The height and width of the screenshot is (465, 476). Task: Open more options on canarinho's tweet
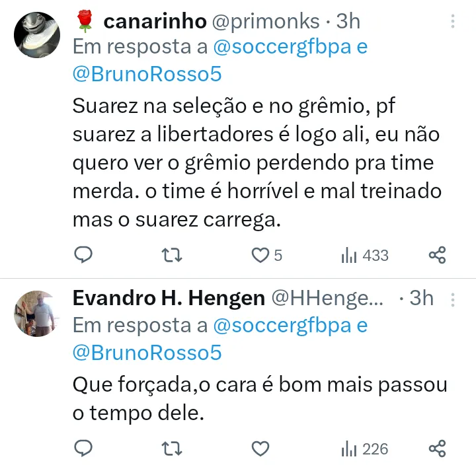(453, 22)
